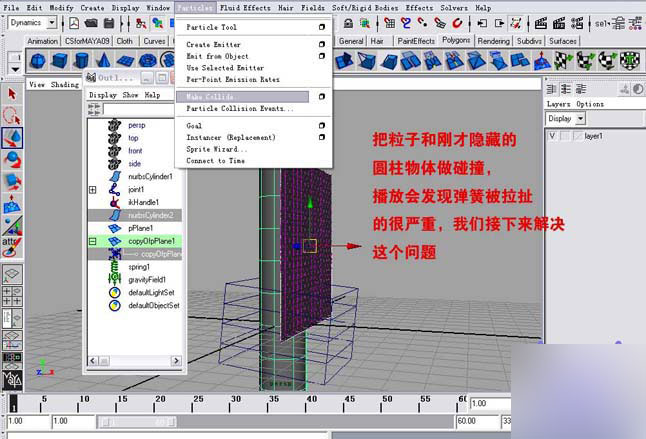Viewport: 646px width, 439px height.
Task: Click Outliner horizontal scrollbar right arrow
Action: coord(176,361)
